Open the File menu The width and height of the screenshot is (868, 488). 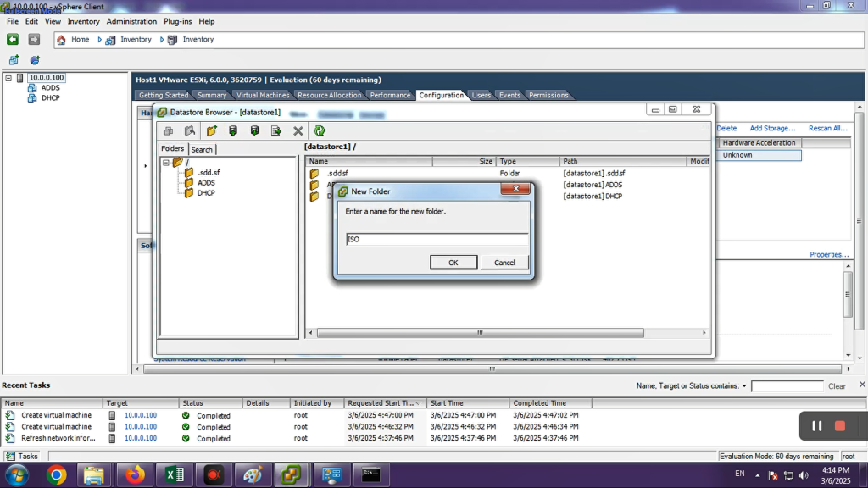[13, 21]
